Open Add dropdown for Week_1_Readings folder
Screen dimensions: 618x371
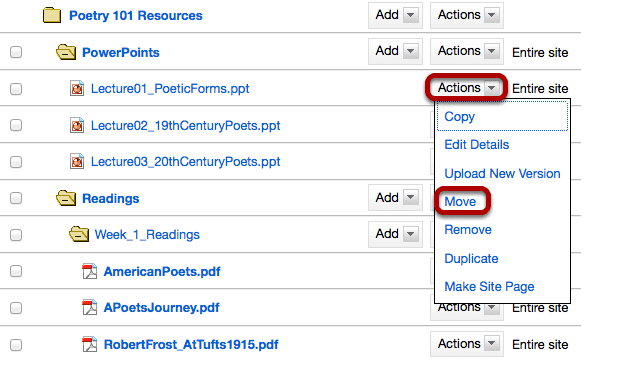point(395,234)
